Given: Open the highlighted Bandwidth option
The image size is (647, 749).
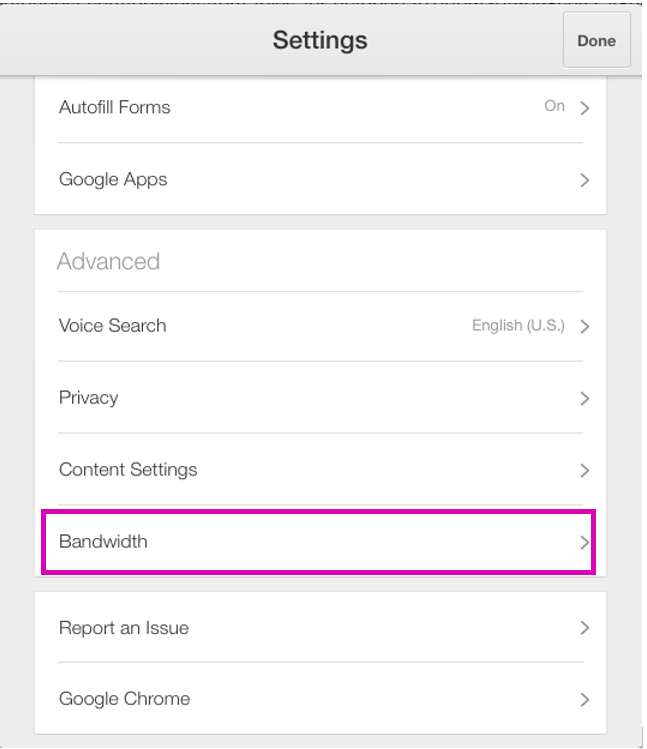Looking at the screenshot, I should 318,542.
